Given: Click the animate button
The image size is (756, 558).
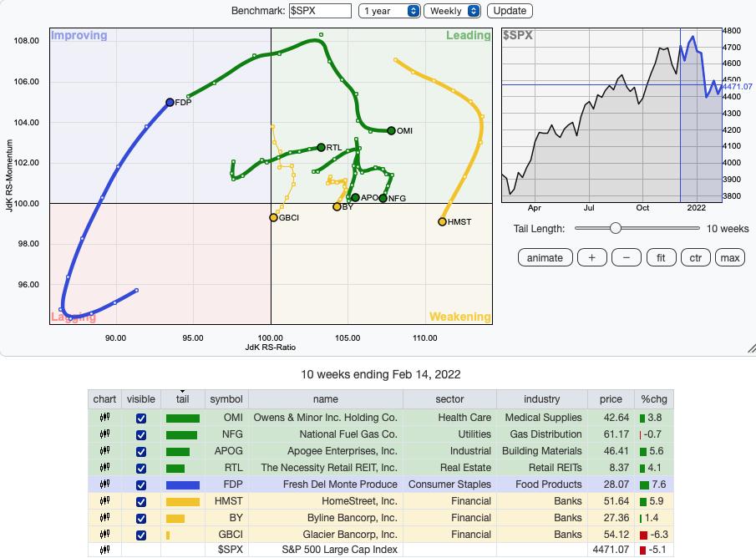Looking at the screenshot, I should 545,258.
